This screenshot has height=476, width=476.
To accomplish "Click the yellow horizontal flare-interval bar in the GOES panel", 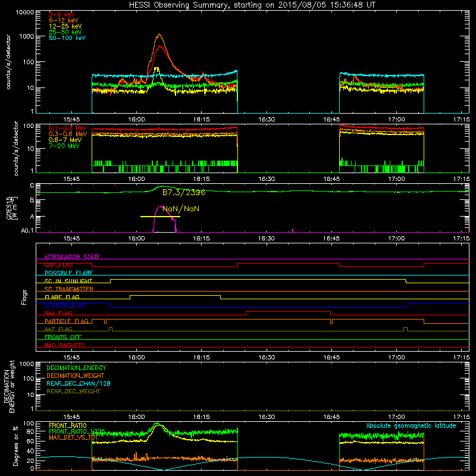I will 160,217.
